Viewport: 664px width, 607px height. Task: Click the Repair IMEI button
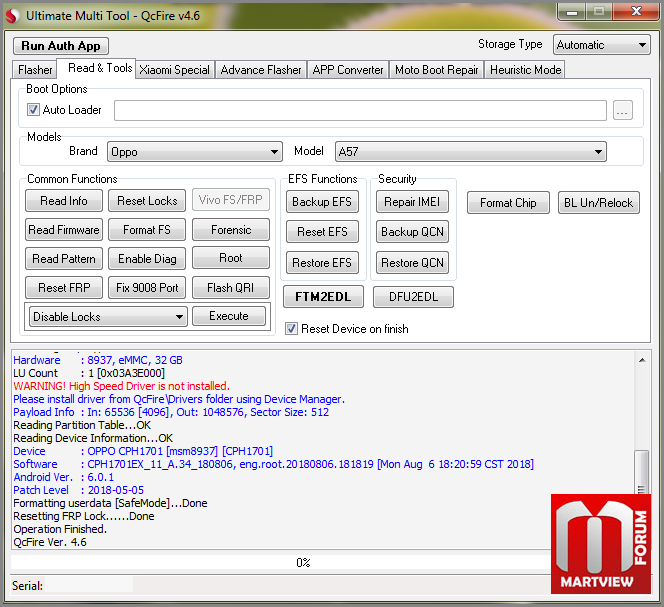(412, 202)
